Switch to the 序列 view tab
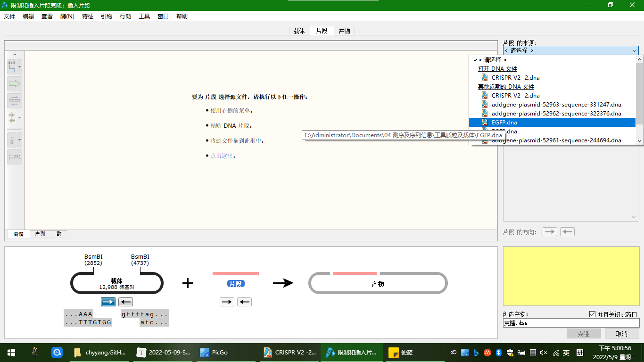This screenshot has height=362, width=644. point(40,234)
